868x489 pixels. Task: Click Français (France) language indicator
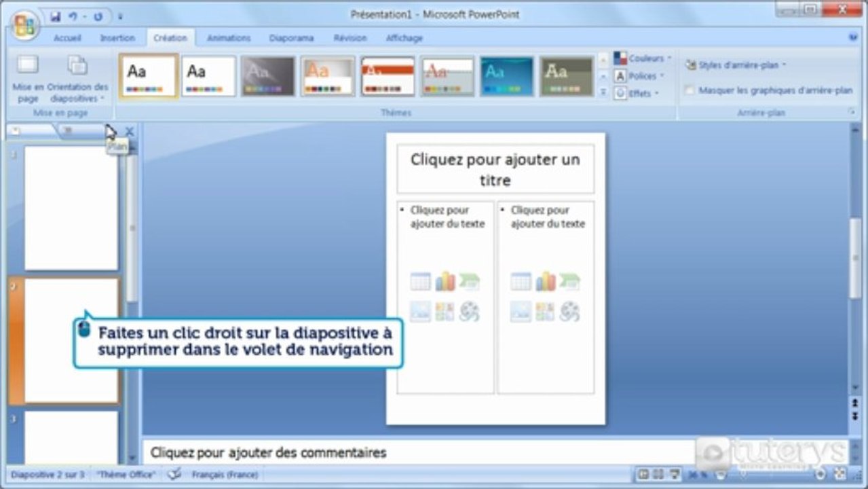(x=225, y=475)
